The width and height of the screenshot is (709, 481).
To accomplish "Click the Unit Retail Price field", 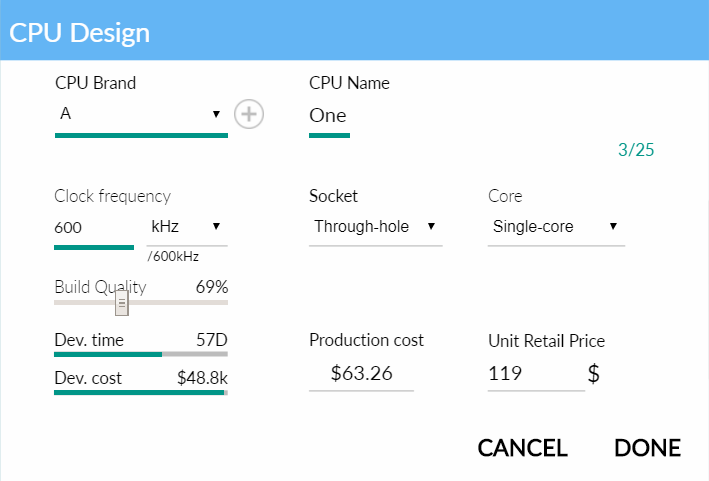I will pos(536,374).
